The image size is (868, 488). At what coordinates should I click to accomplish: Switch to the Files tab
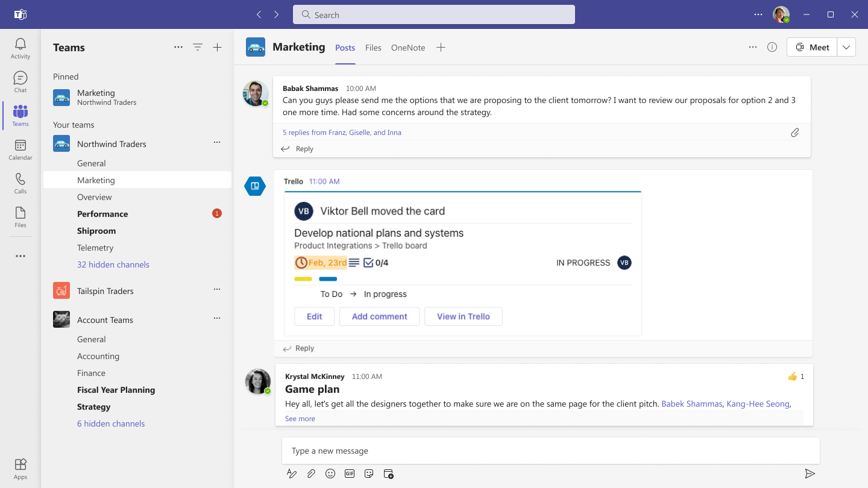point(373,48)
